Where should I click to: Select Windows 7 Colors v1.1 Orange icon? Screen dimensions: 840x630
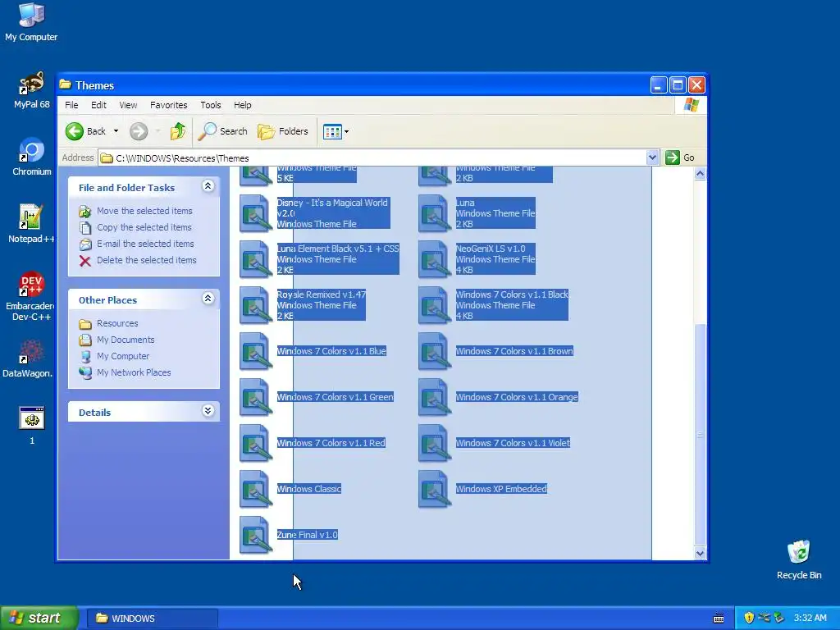(x=435, y=398)
